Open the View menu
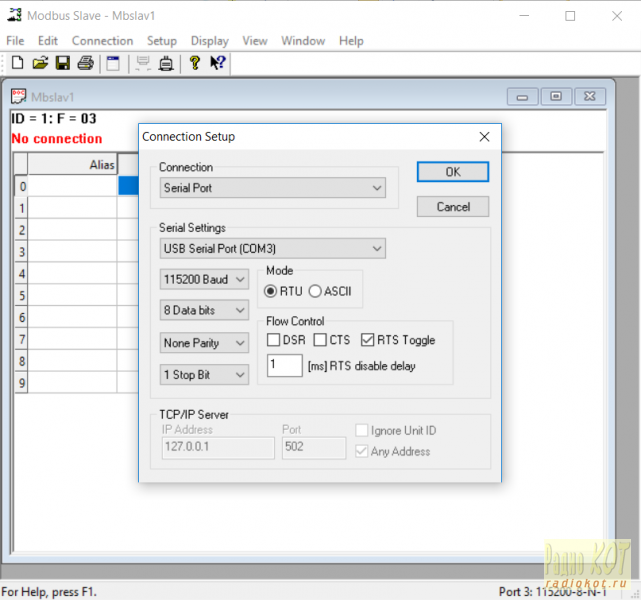 pyautogui.click(x=255, y=41)
